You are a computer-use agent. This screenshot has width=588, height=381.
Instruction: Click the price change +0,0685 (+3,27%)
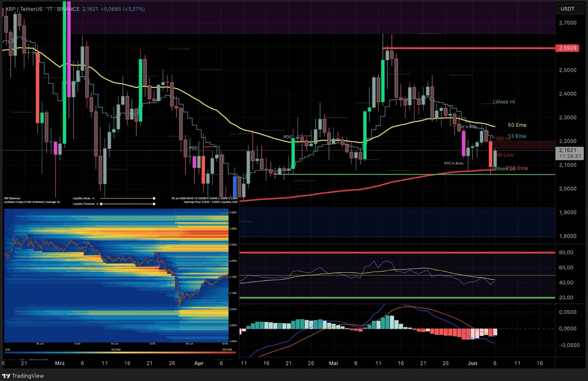click(x=123, y=9)
